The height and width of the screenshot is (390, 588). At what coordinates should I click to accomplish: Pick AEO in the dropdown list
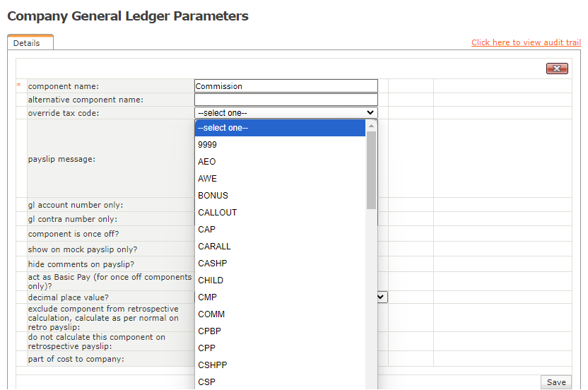pyautogui.click(x=280, y=162)
